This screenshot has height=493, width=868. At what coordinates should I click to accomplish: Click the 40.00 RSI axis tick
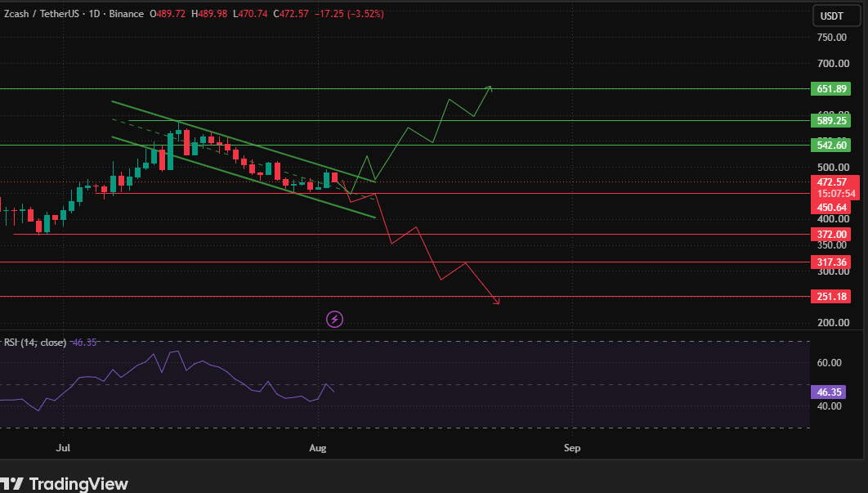click(830, 406)
